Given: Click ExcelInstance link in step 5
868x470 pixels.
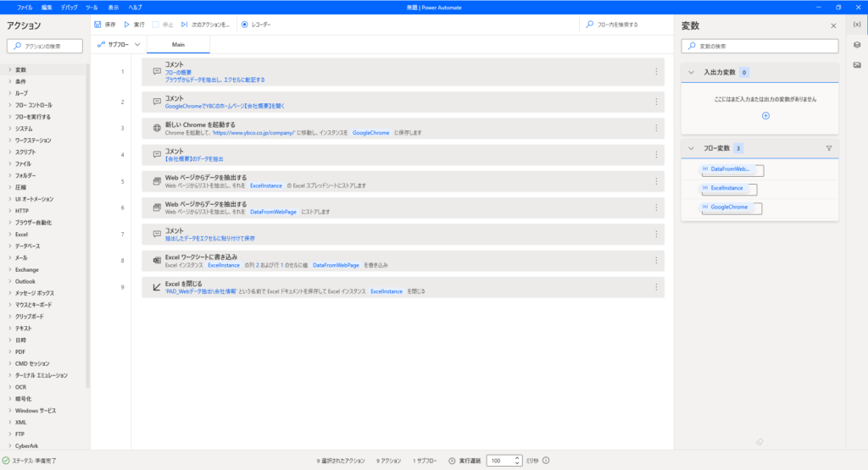Looking at the screenshot, I should click(x=265, y=185).
